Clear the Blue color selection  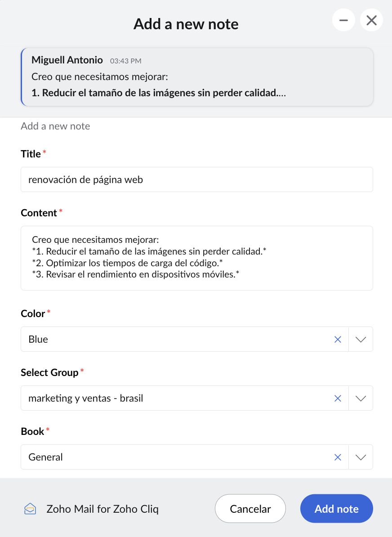pos(338,340)
